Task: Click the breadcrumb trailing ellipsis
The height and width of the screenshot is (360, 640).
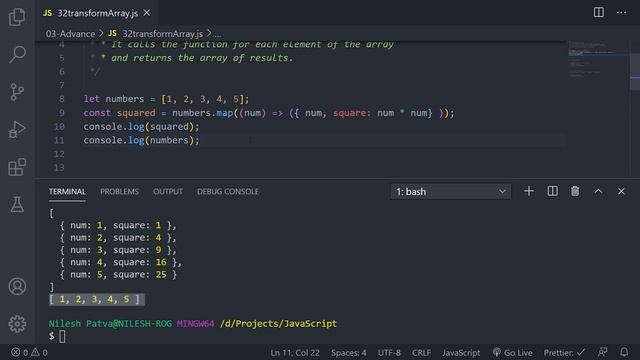Action: pyautogui.click(x=218, y=34)
